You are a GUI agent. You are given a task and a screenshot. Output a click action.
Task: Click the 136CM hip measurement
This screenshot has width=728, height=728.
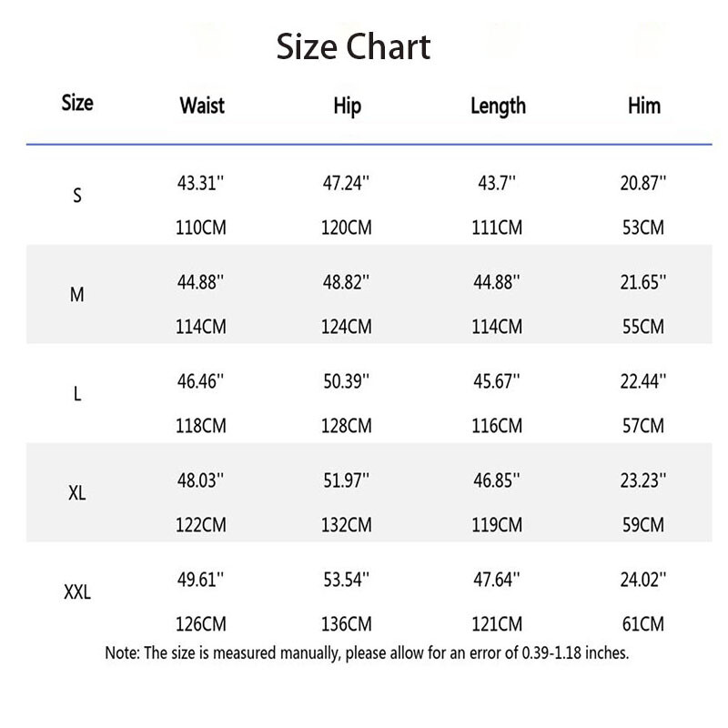point(347,624)
